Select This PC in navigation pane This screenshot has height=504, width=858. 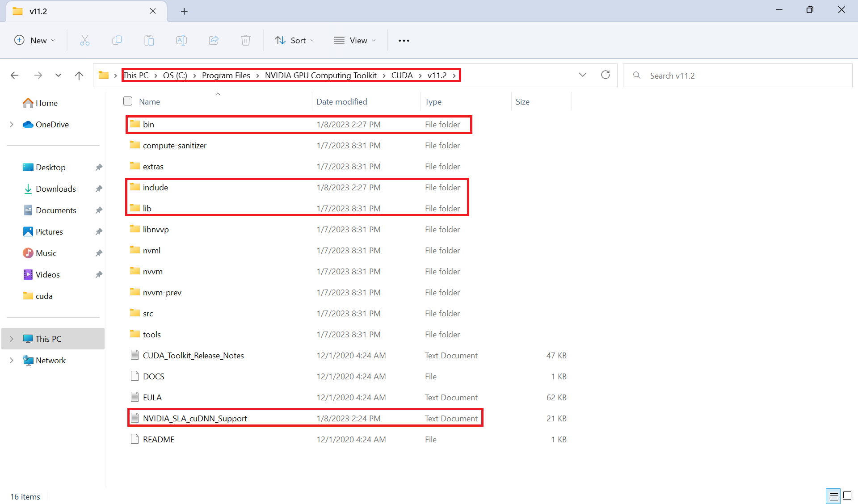point(53,339)
